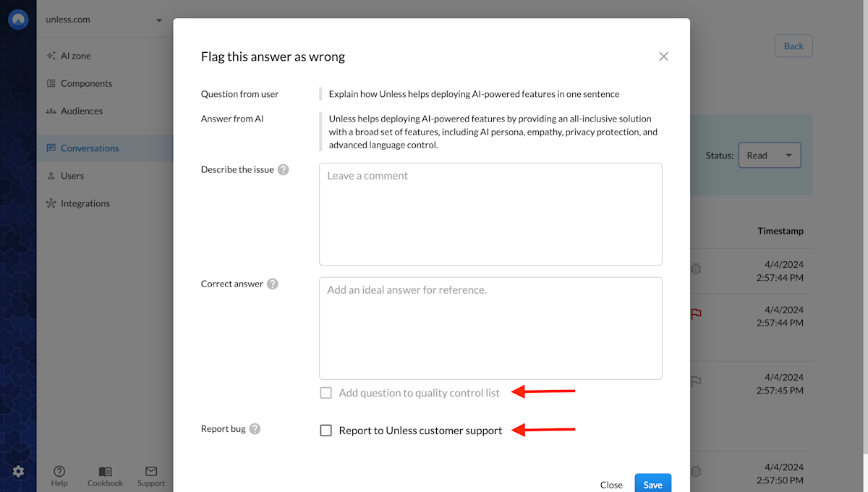Image resolution: width=868 pixels, height=492 pixels.
Task: Select the AI zone sparkle icon
Action: coord(51,55)
